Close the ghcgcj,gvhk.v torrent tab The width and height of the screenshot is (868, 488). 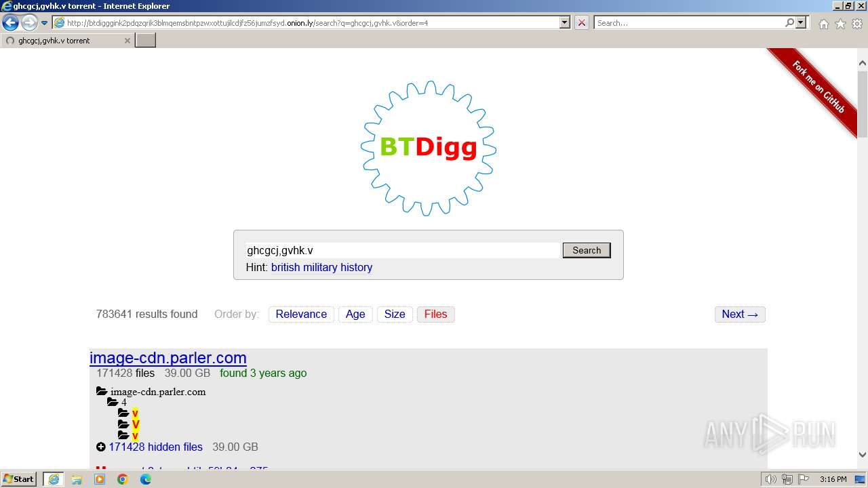(127, 41)
